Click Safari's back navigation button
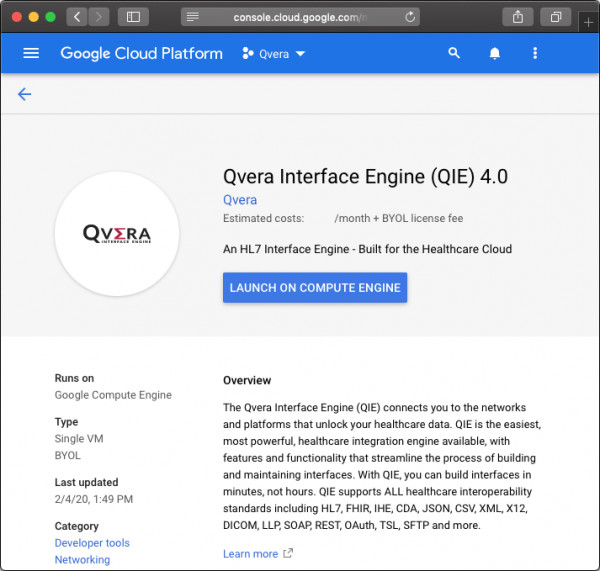This screenshot has height=571, width=600. pos(77,17)
